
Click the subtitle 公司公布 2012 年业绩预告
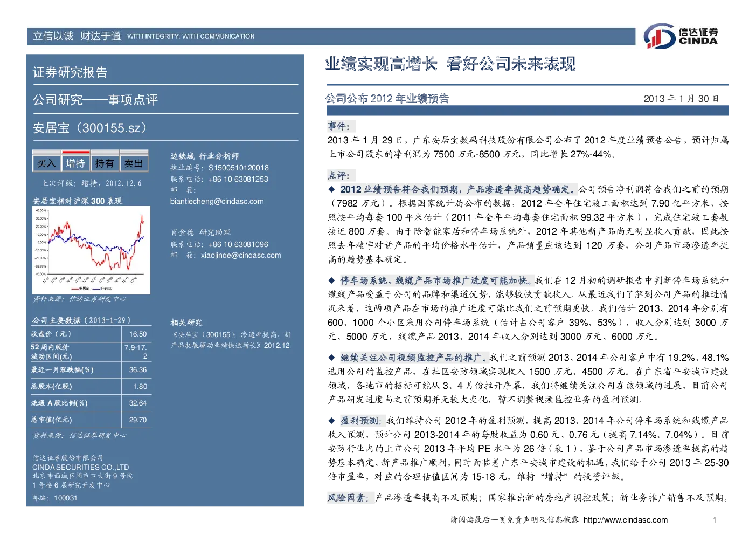click(x=387, y=98)
